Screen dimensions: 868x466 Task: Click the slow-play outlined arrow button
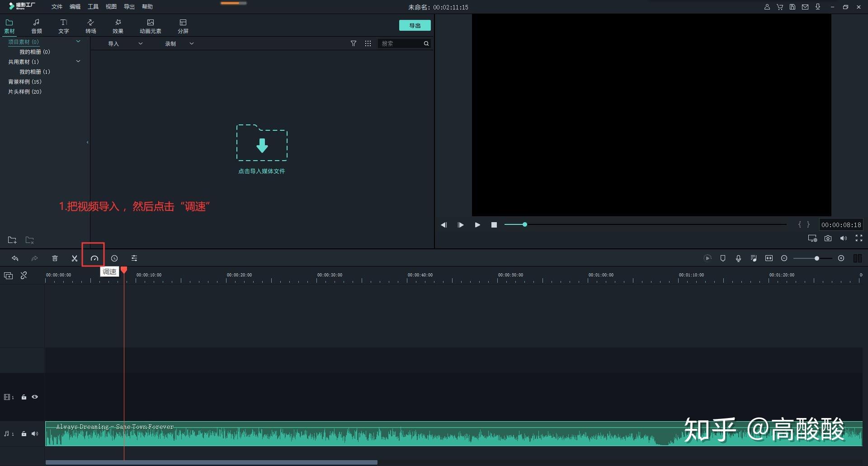tap(461, 225)
